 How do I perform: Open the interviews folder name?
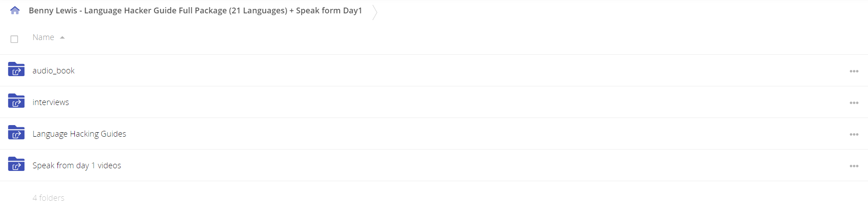click(x=51, y=102)
